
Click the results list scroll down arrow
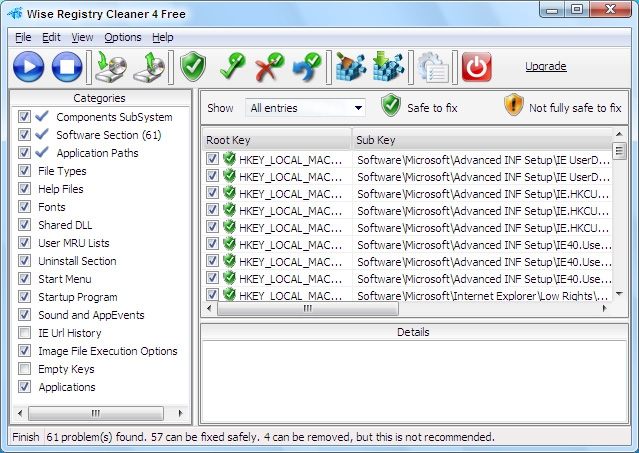point(619,294)
